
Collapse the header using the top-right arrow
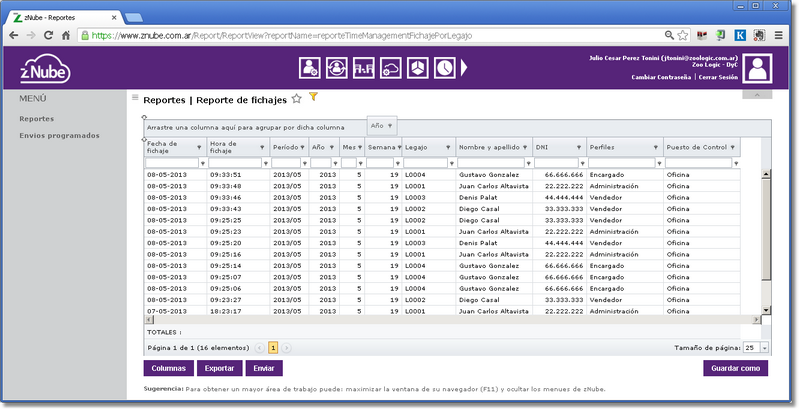tap(757, 94)
